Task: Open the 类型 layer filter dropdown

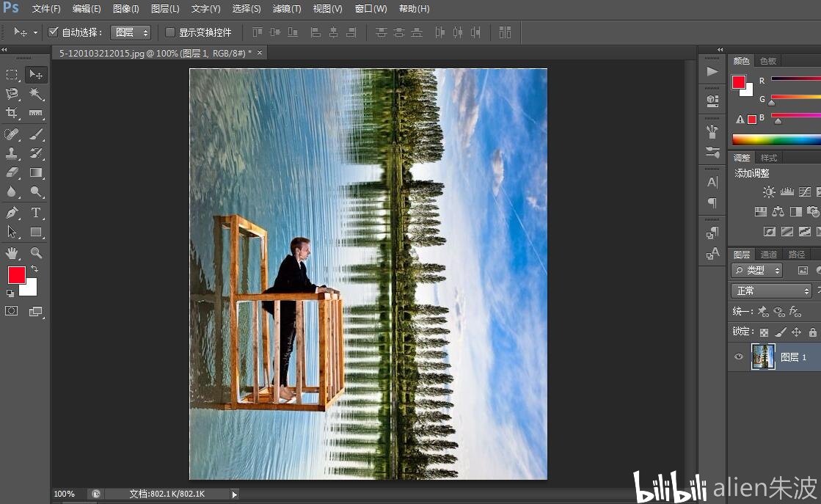Action: click(756, 271)
